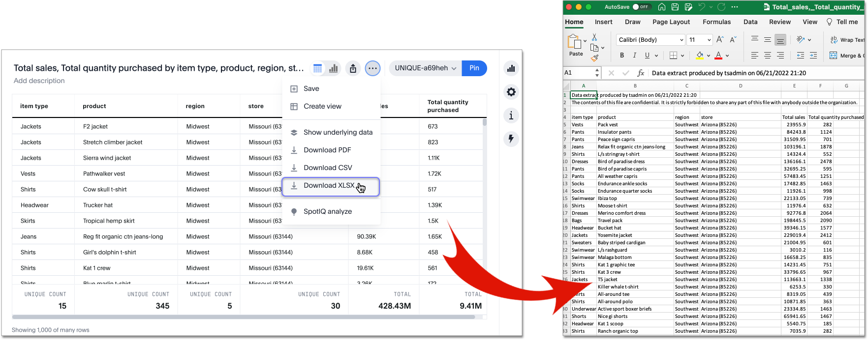868x345 pixels.
Task: Expand the UNIQUE-a69heh dropdown
Action: pos(425,68)
